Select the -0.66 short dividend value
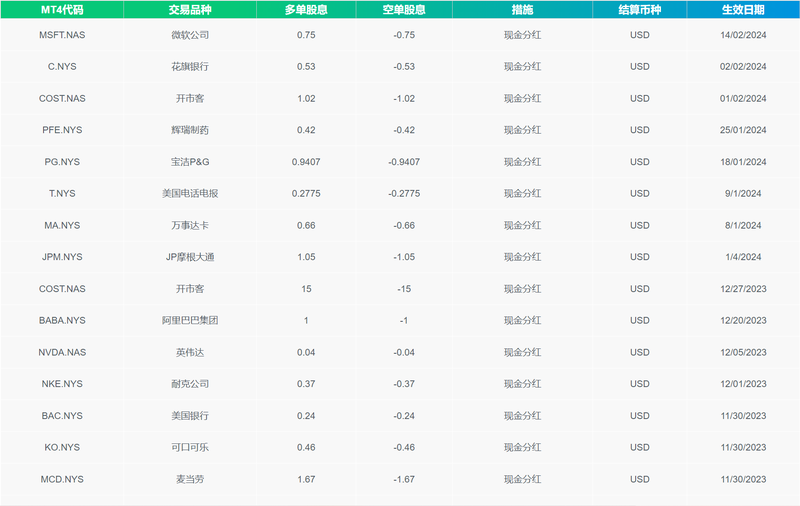 [x=404, y=225]
